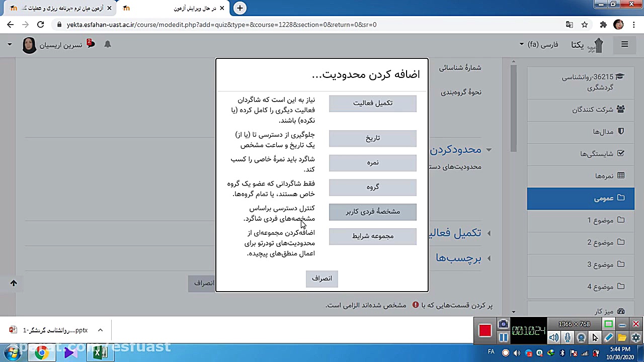Click the 1366 × 768 resolution selector

pos(574,324)
